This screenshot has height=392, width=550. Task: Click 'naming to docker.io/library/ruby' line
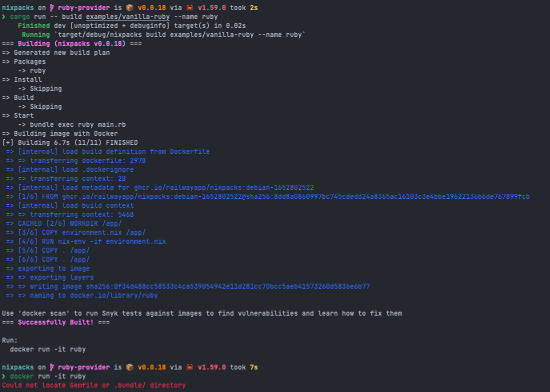[x=81, y=295]
